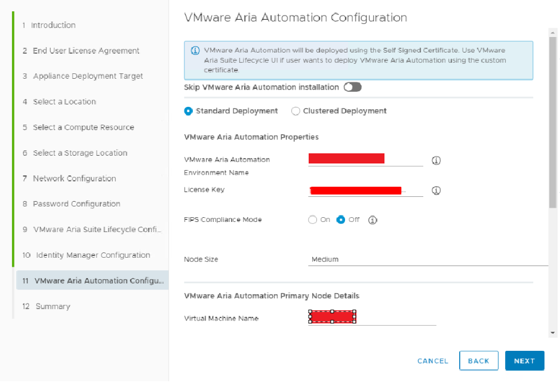The height and width of the screenshot is (392, 560).
Task: Click the BACK button
Action: 479,361
